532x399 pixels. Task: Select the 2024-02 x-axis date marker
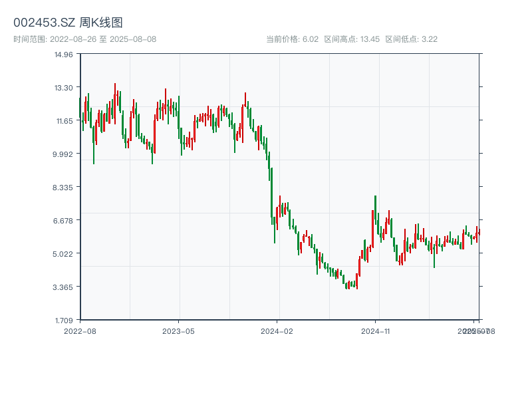click(x=277, y=331)
